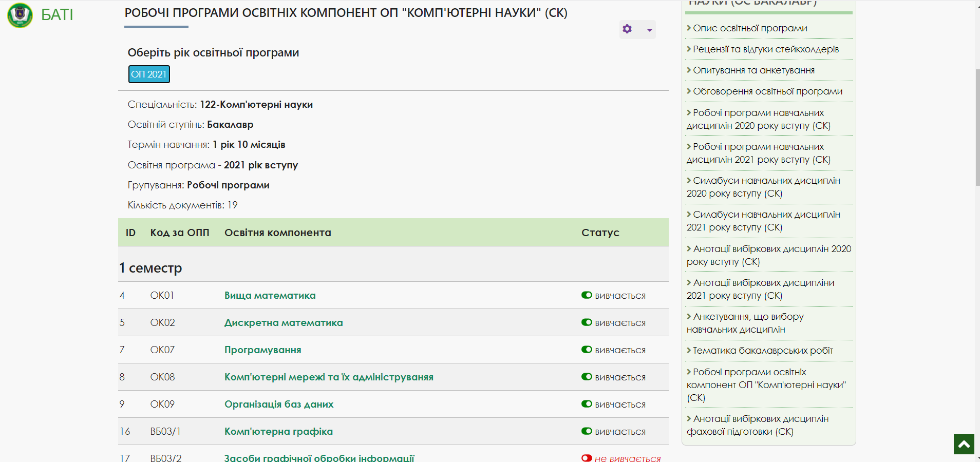Open Комп'ютерні мережі та їх адміністрування link
This screenshot has width=980, height=462.
(329, 377)
